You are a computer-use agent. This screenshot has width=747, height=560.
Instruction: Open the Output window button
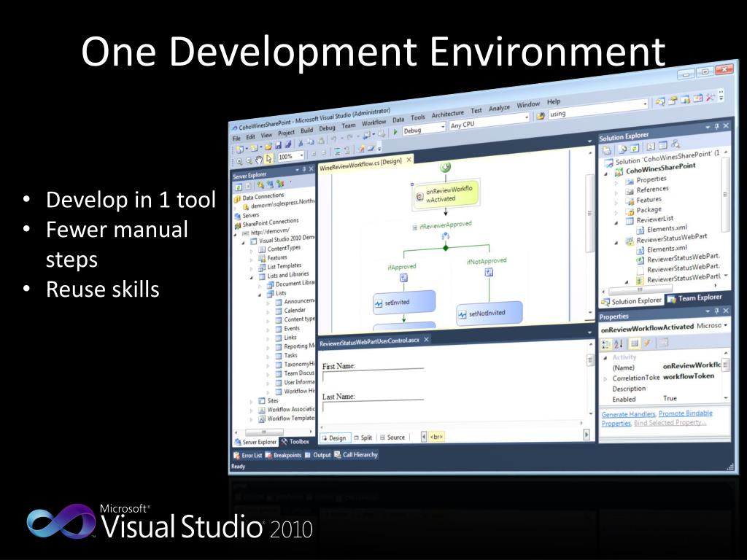pyautogui.click(x=318, y=455)
